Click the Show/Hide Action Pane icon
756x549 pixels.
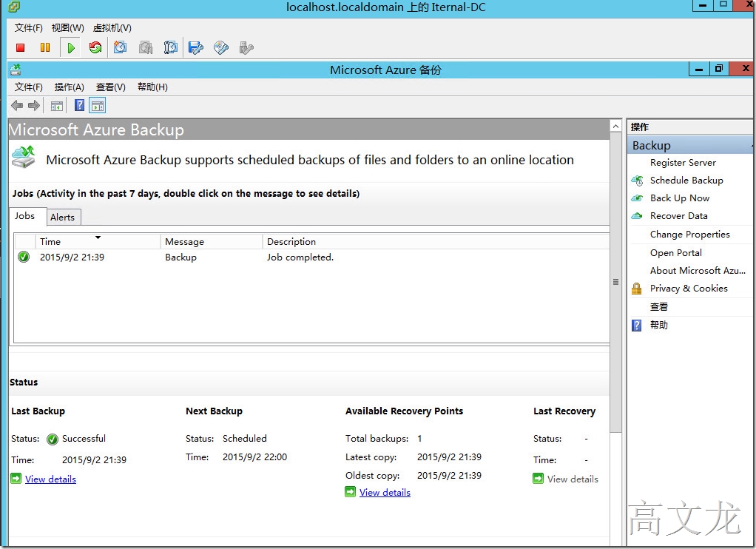[x=98, y=106]
